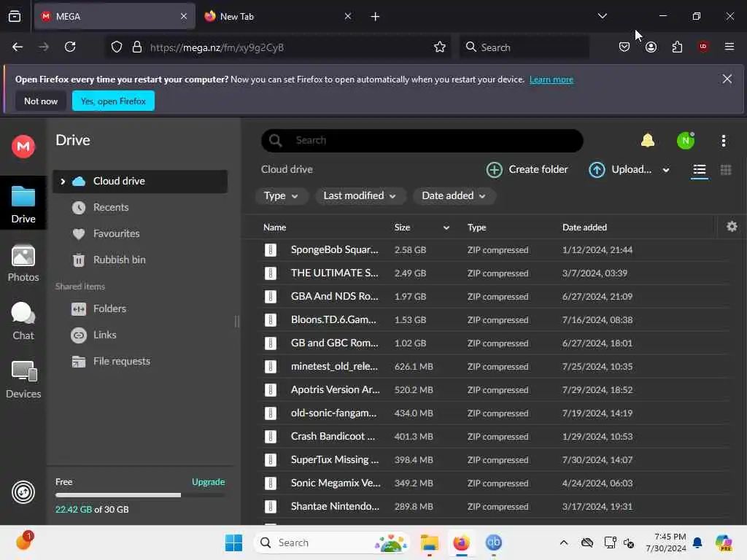Bookmark page with star icon

tap(440, 47)
